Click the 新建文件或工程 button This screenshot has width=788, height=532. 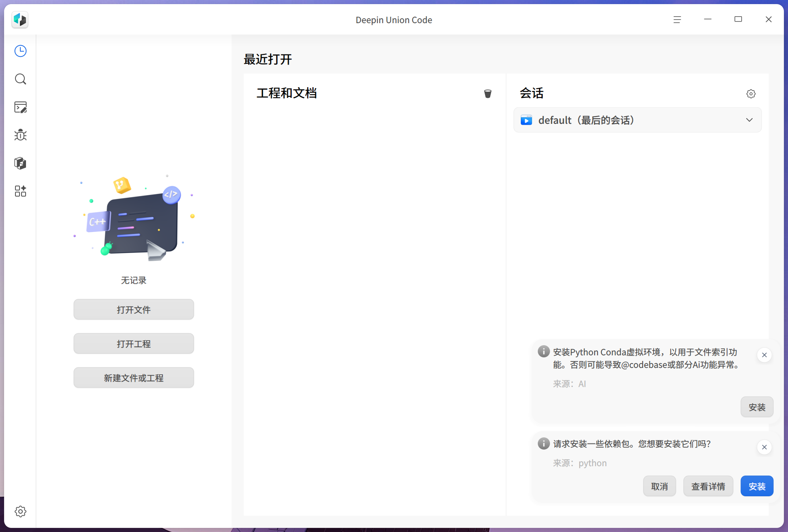click(x=134, y=378)
